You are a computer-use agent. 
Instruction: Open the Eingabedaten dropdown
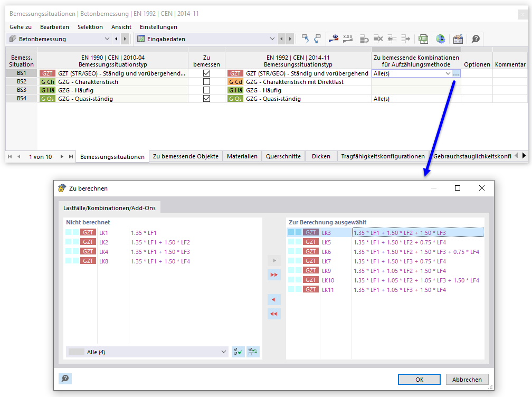point(272,39)
